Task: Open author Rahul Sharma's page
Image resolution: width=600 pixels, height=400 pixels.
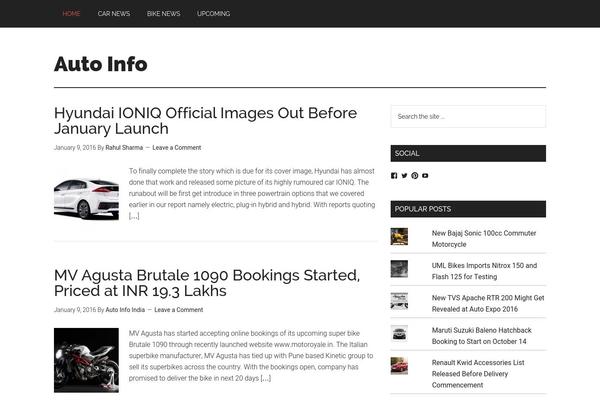Action: click(124, 148)
